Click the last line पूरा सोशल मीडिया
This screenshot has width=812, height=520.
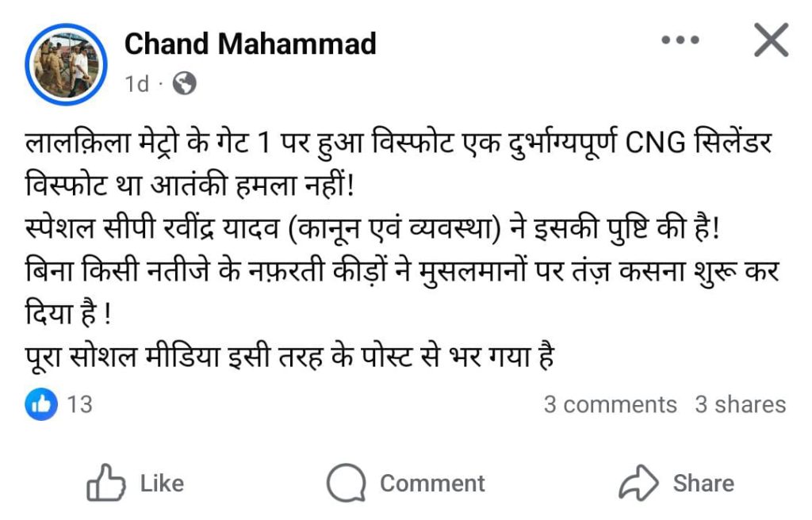(290, 357)
